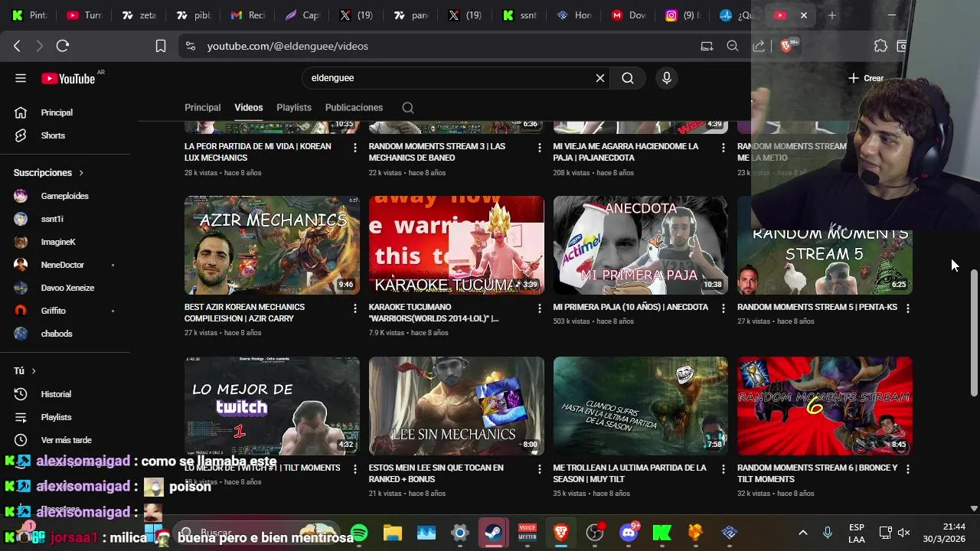Switch to the Gmail Reci browser tab
This screenshot has width=980, height=551.
pyautogui.click(x=248, y=15)
